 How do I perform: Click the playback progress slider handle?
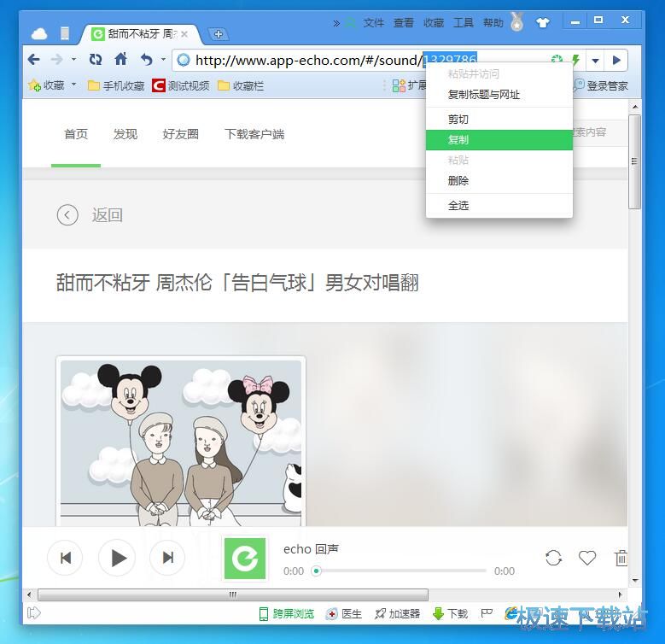[316, 571]
